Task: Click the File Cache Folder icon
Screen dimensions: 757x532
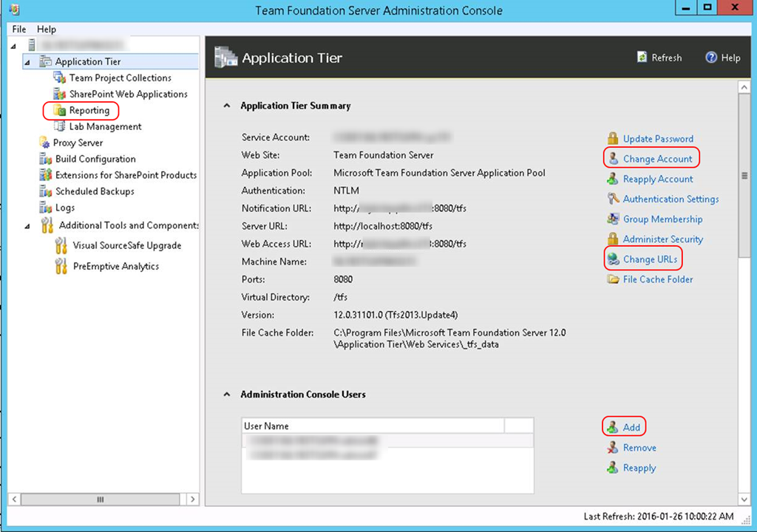Action: click(x=613, y=279)
